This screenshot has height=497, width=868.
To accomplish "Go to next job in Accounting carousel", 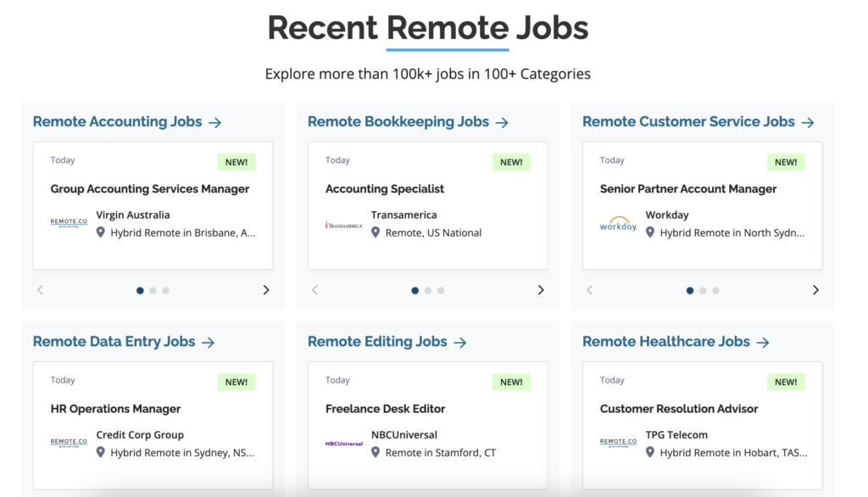I will coord(266,290).
